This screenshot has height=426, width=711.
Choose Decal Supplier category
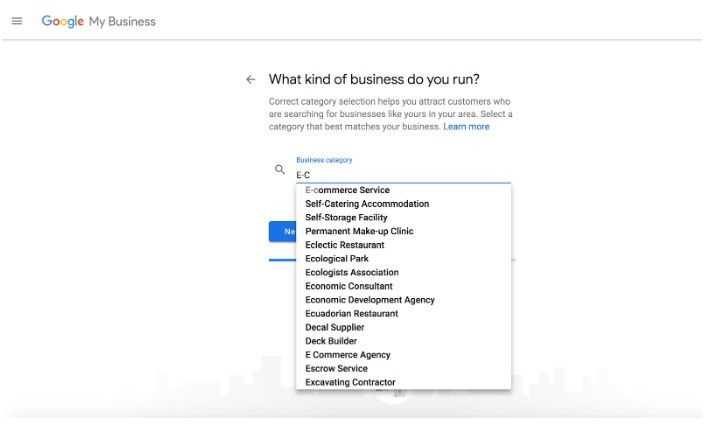tap(335, 328)
